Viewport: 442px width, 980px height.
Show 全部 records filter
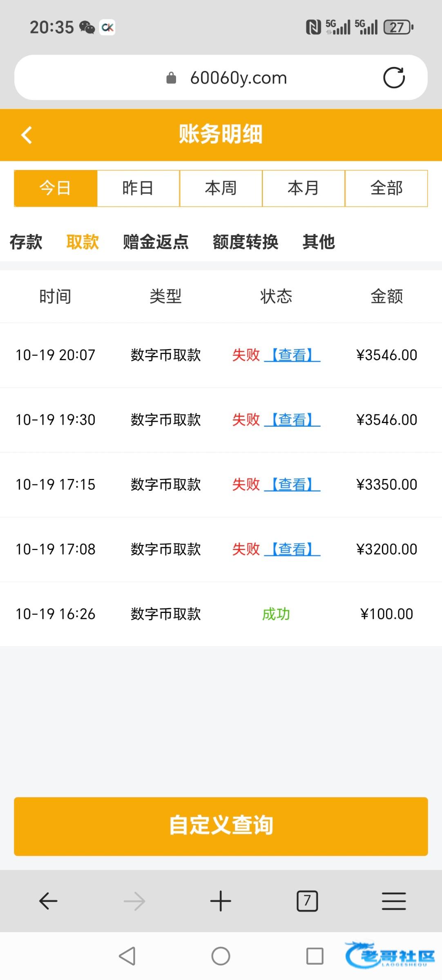coord(386,188)
